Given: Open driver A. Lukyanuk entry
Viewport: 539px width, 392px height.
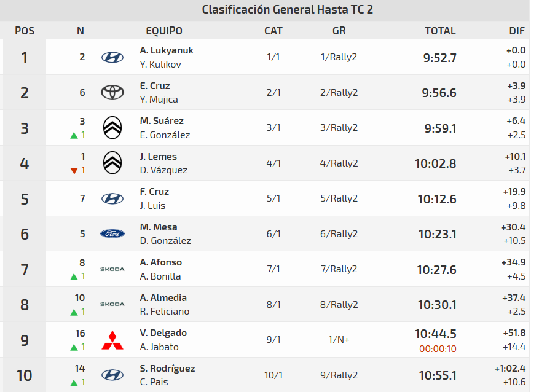Looking at the screenshot, I should click(x=167, y=50).
